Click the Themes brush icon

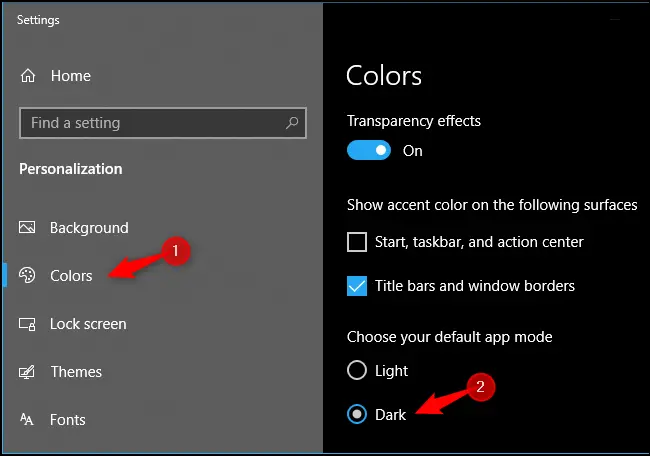pos(28,372)
